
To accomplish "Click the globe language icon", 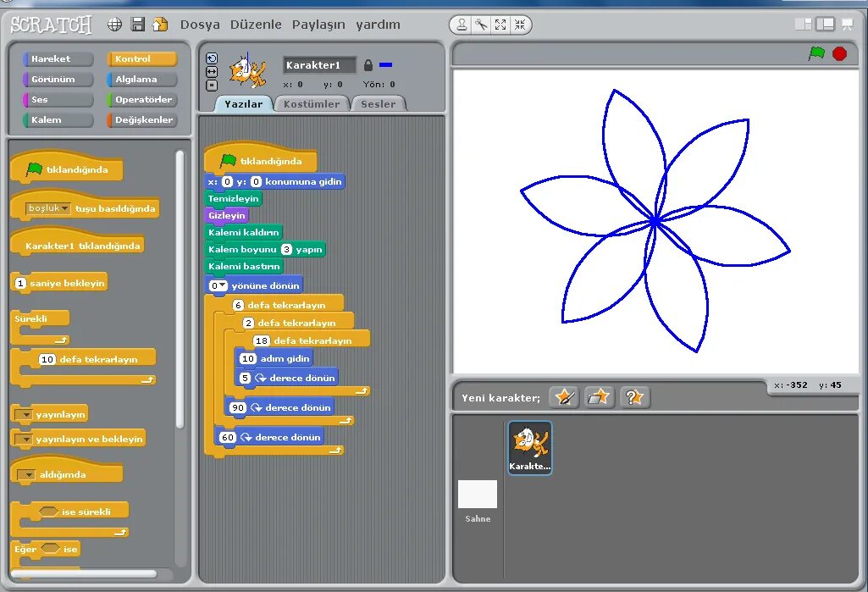I will point(114,25).
